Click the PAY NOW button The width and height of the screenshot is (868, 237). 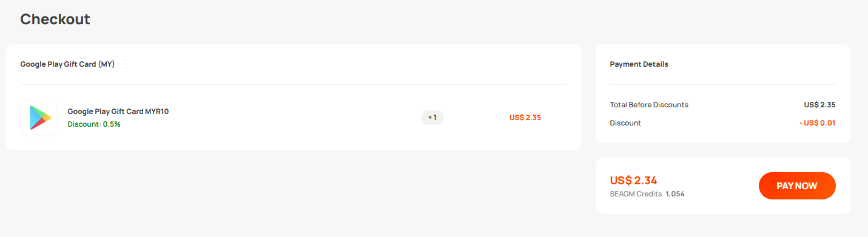click(x=797, y=186)
